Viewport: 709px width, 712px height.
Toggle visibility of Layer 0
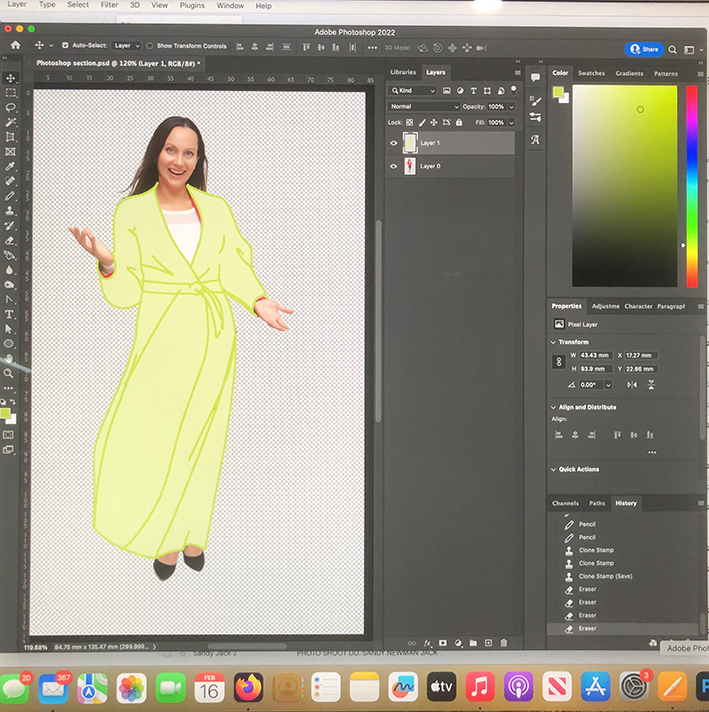(x=393, y=168)
